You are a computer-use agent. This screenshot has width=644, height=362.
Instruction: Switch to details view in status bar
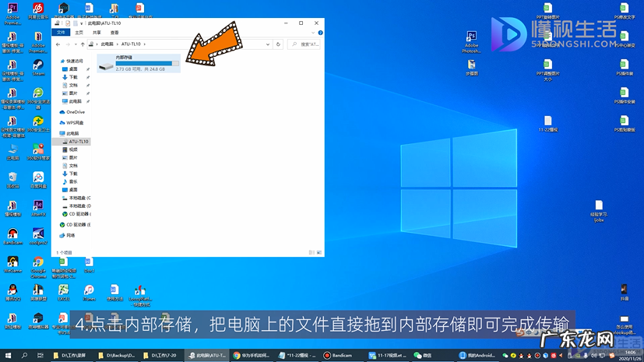coord(311,252)
